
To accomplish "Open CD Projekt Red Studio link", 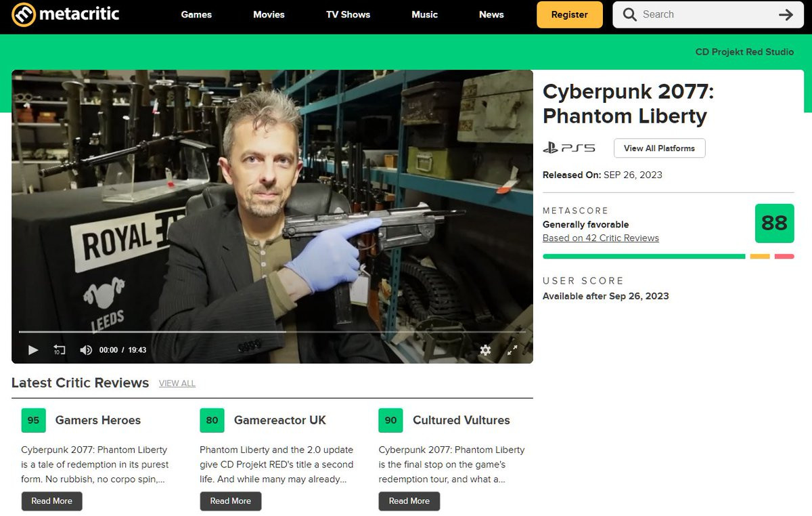I will tap(744, 52).
